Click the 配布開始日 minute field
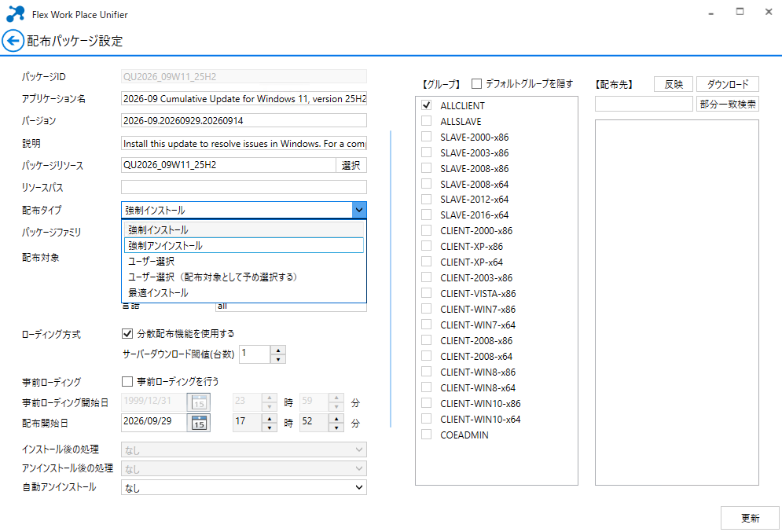The width and height of the screenshot is (782, 532). pyautogui.click(x=314, y=422)
